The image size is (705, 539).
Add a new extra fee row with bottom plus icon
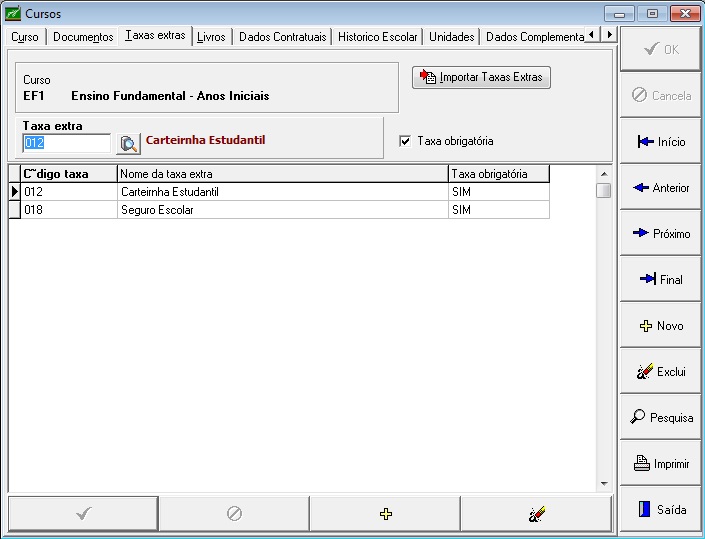tap(386, 513)
